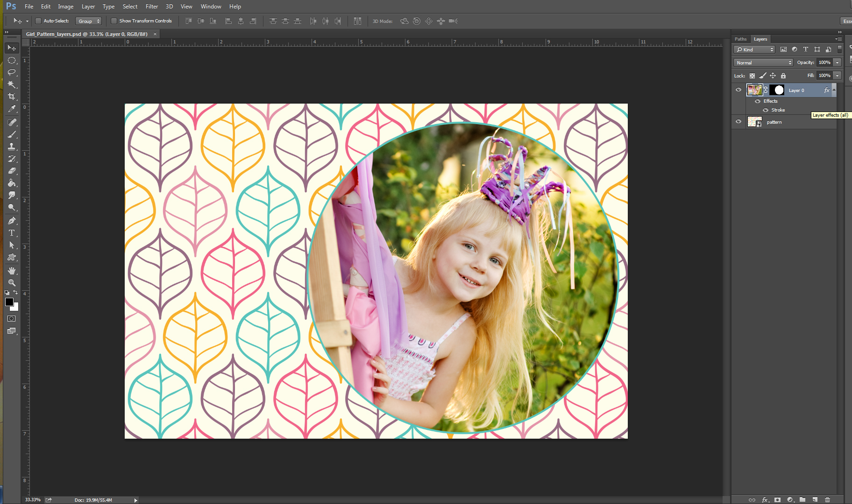Select the Crop tool
This screenshot has height=504, width=852.
click(11, 96)
